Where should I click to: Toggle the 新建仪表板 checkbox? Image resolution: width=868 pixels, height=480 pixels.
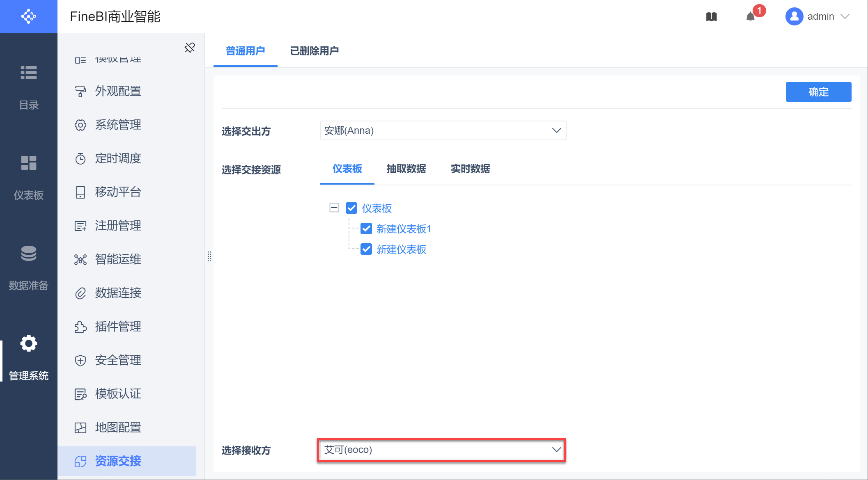point(366,249)
